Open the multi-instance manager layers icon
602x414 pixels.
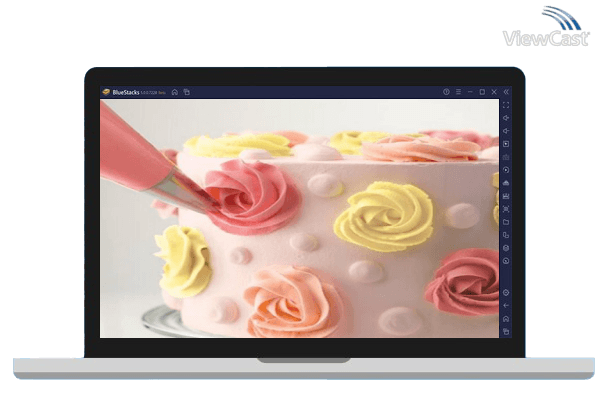pyautogui.click(x=506, y=248)
